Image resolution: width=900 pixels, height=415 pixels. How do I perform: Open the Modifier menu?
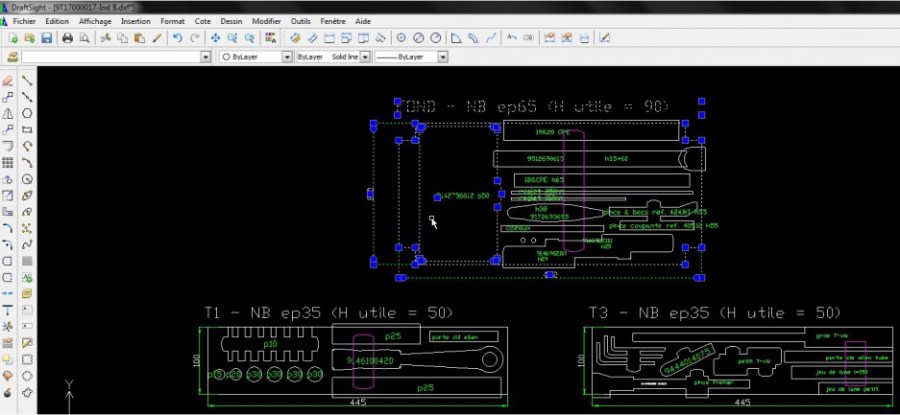(266, 20)
